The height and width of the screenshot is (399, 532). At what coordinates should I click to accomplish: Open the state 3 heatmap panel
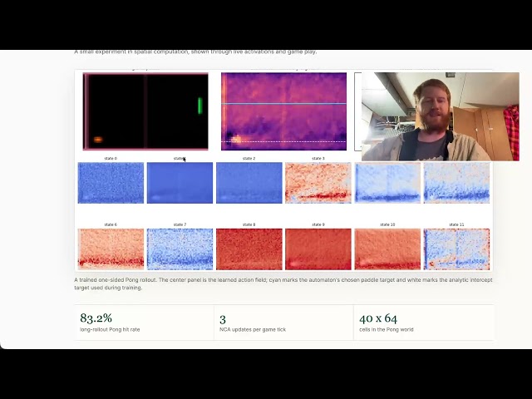pyautogui.click(x=318, y=183)
